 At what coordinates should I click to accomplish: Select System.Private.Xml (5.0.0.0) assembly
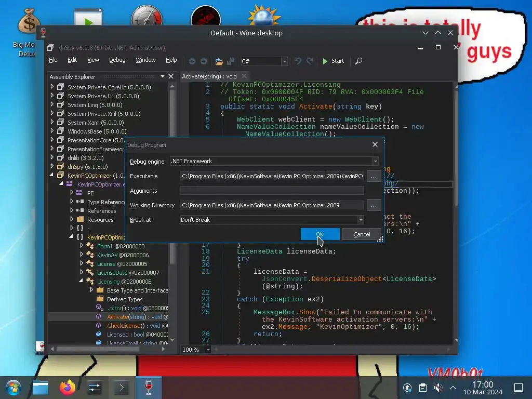point(104,114)
